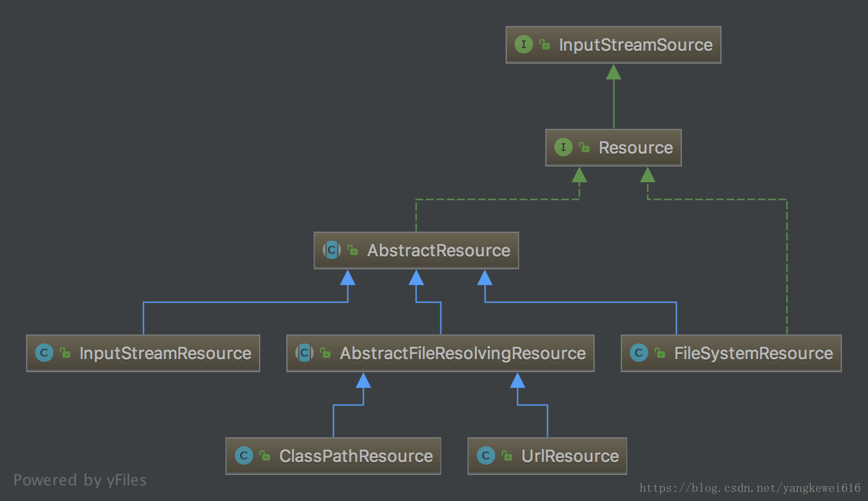Click the public lock icon on AbstractResource
The image size is (868, 501).
click(x=353, y=251)
